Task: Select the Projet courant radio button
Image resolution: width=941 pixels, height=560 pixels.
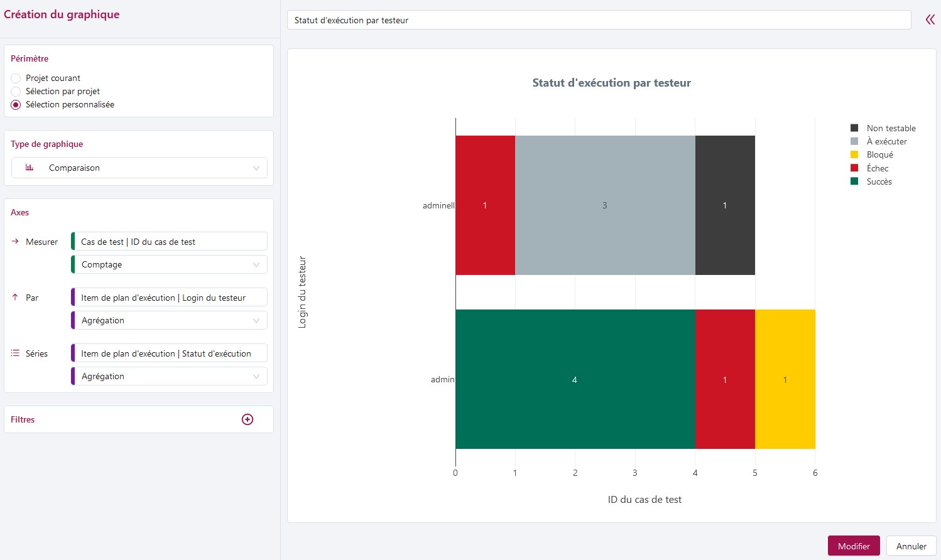Action: tap(16, 78)
